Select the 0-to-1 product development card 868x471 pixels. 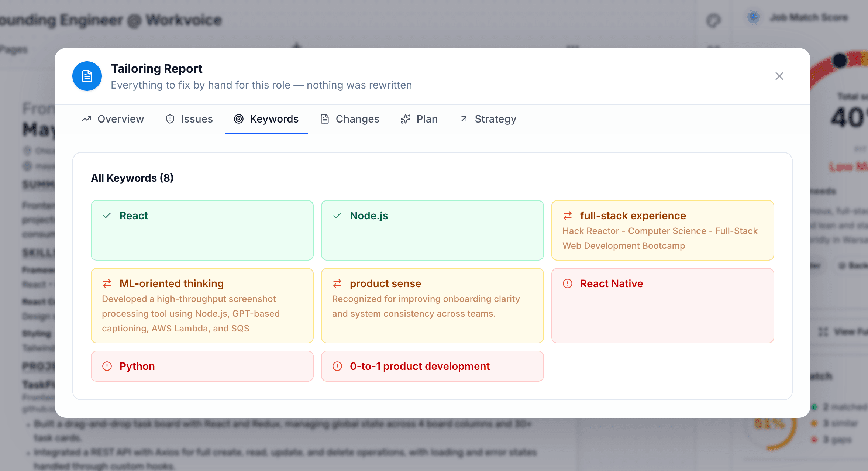click(x=433, y=366)
